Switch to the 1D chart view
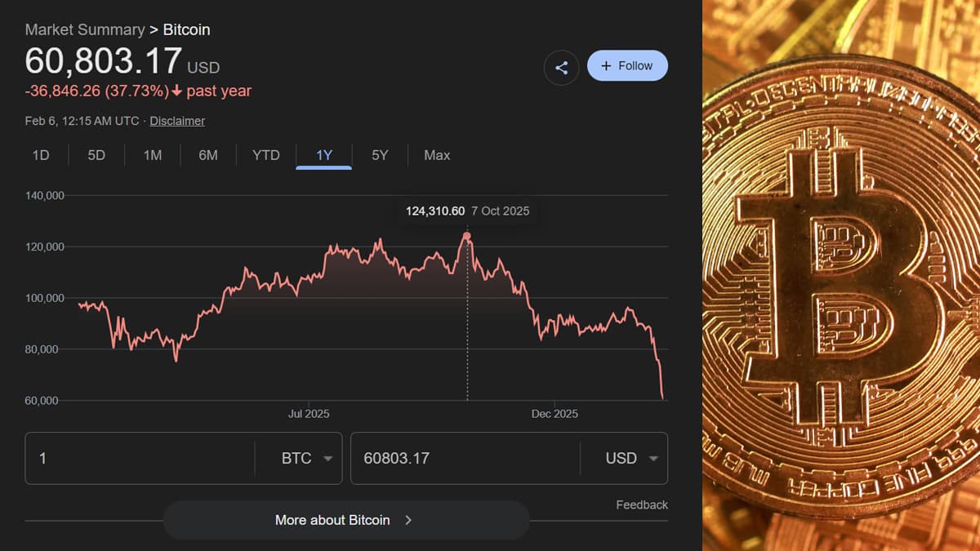 coord(40,155)
